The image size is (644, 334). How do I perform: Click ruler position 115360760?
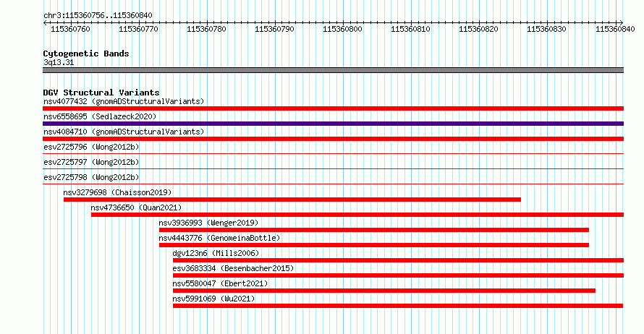[x=70, y=29]
